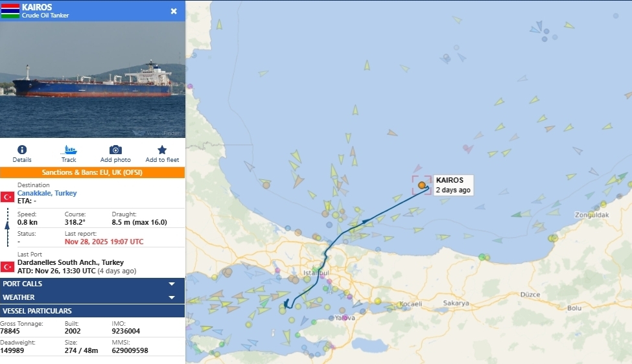The height and width of the screenshot is (364, 632).
Task: Click the direction arrow on the blue track line
Action: (x=365, y=221)
